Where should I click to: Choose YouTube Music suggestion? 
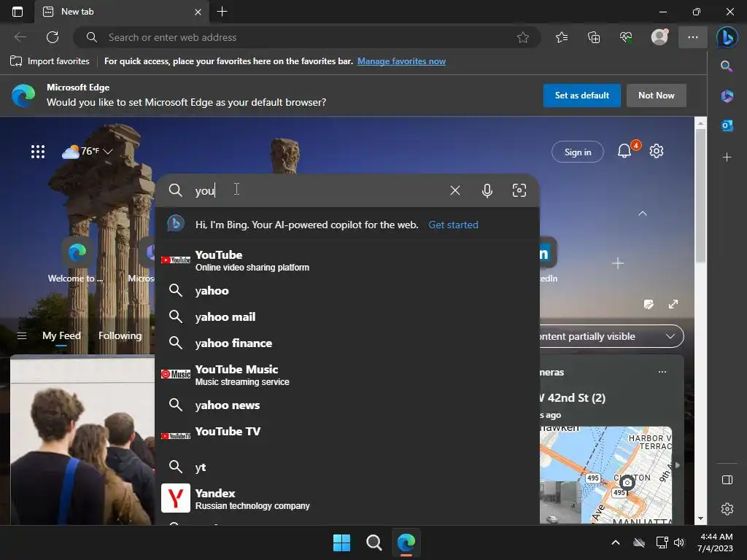click(x=347, y=375)
